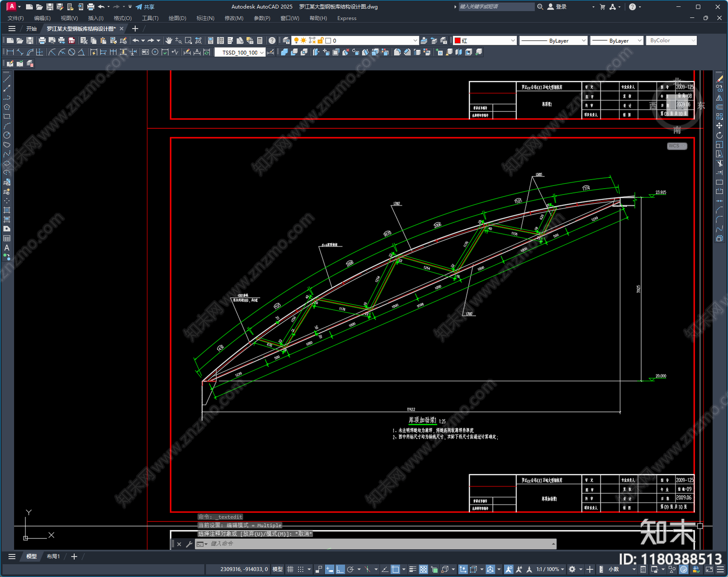Click the Linear dimension tool
Screen dimensions: 728x577
(x=10, y=52)
